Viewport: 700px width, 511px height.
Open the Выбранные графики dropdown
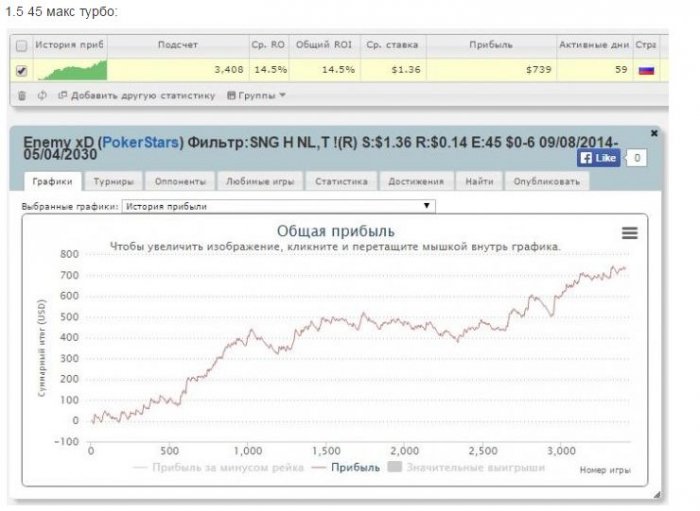(x=278, y=206)
